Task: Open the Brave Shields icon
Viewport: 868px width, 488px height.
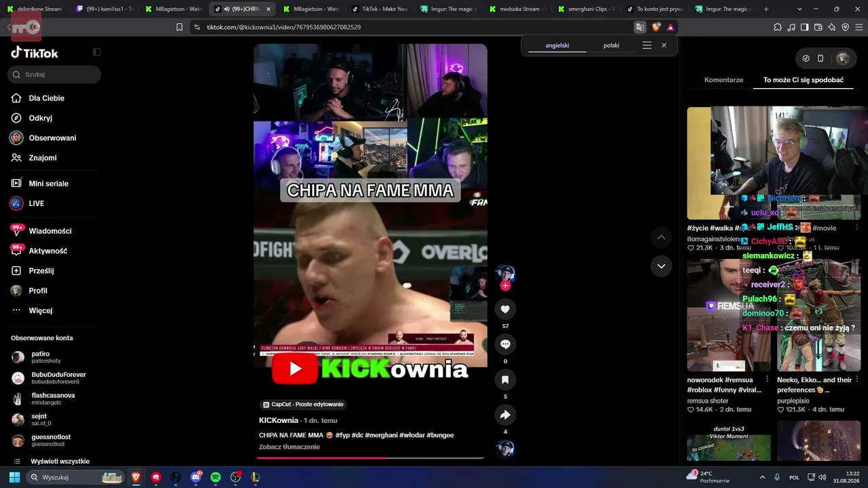Action: pyautogui.click(x=656, y=27)
